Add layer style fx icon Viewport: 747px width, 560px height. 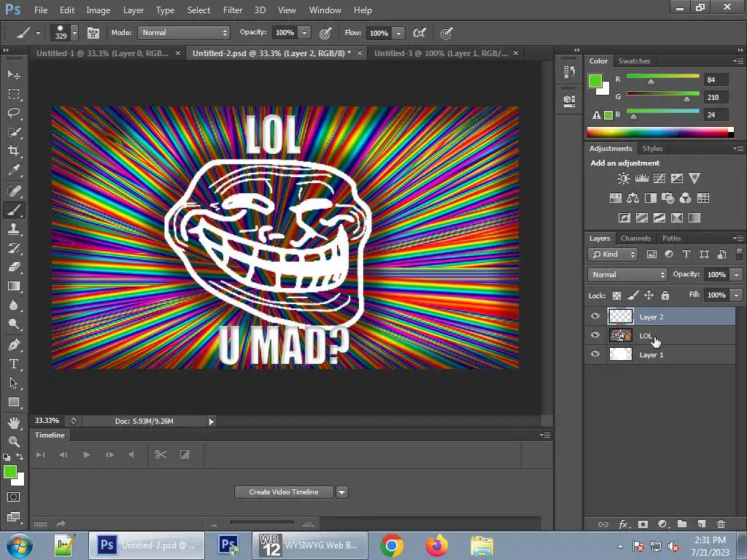point(624,524)
